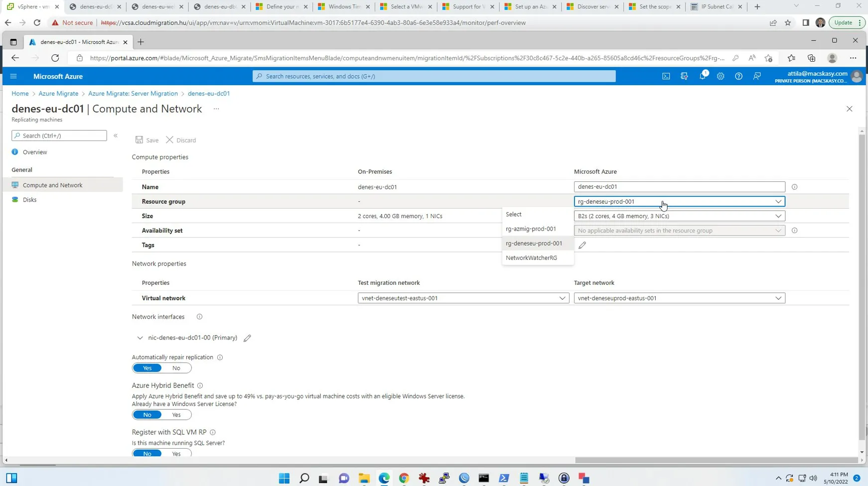Click the Discard button
Screen dimensions: 868x486
(181, 140)
